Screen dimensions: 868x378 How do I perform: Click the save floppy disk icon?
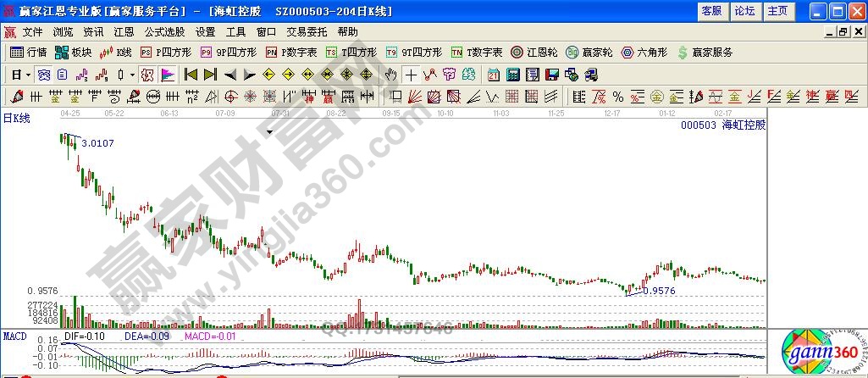point(551,75)
